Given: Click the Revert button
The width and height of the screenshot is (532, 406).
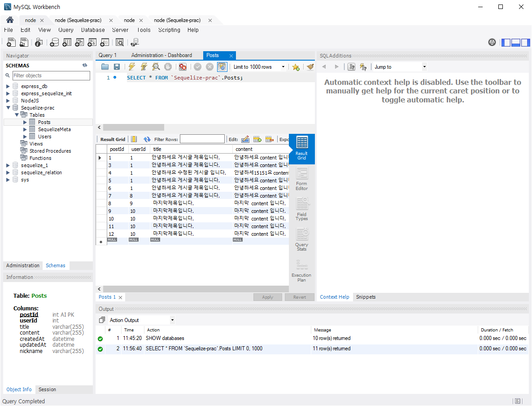Looking at the screenshot, I should [300, 297].
